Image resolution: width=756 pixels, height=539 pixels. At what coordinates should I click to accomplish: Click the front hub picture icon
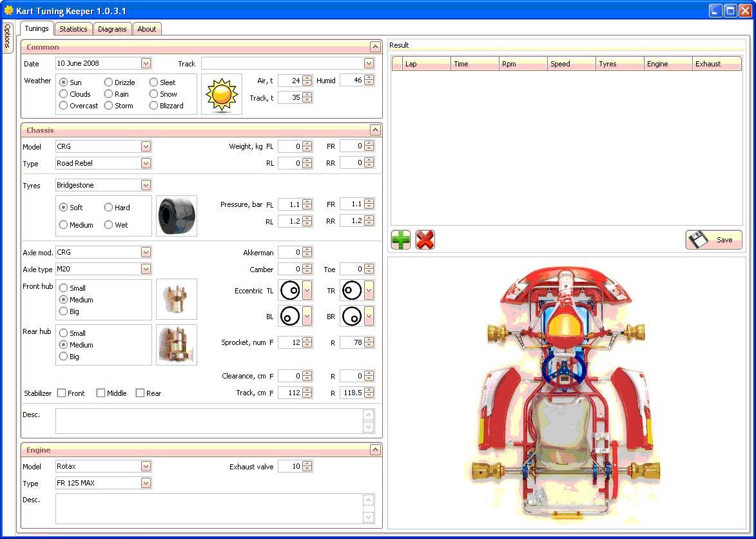tap(176, 300)
